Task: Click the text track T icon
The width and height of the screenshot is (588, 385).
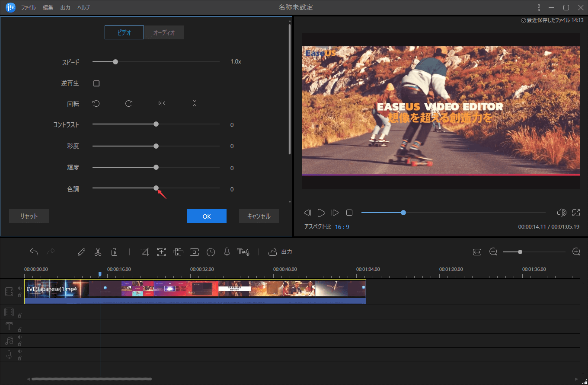Action: coord(9,326)
